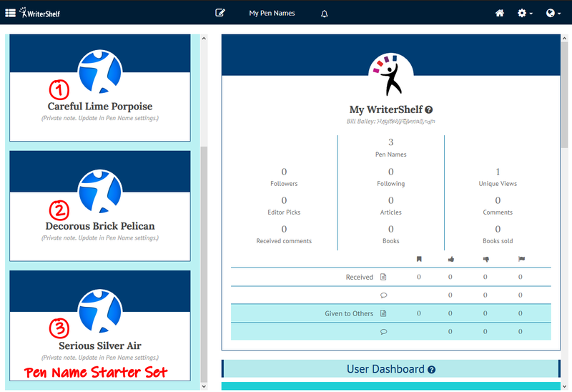Click the Received row label
Screen dimensions: 572x392
pyautogui.click(x=360, y=277)
